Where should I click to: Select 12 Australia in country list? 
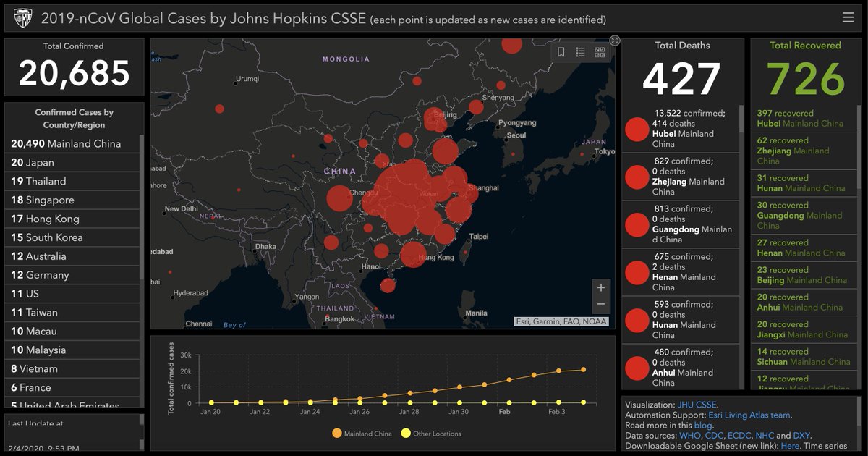click(72, 256)
